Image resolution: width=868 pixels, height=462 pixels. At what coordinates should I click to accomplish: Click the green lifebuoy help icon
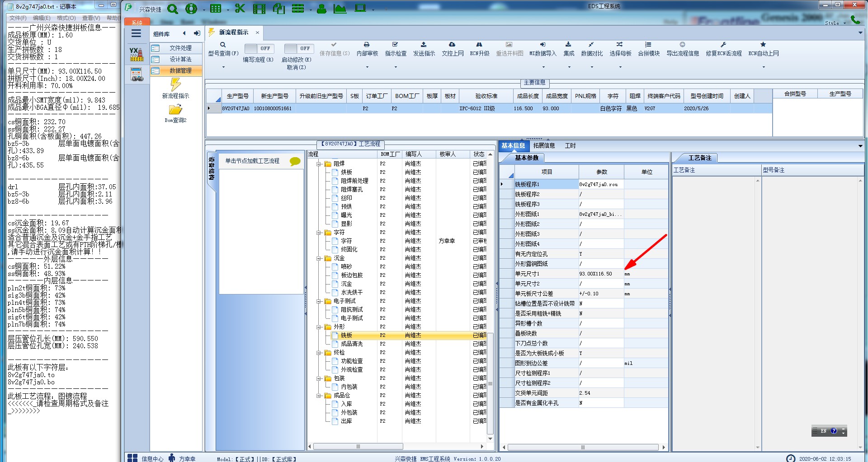pyautogui.click(x=191, y=9)
